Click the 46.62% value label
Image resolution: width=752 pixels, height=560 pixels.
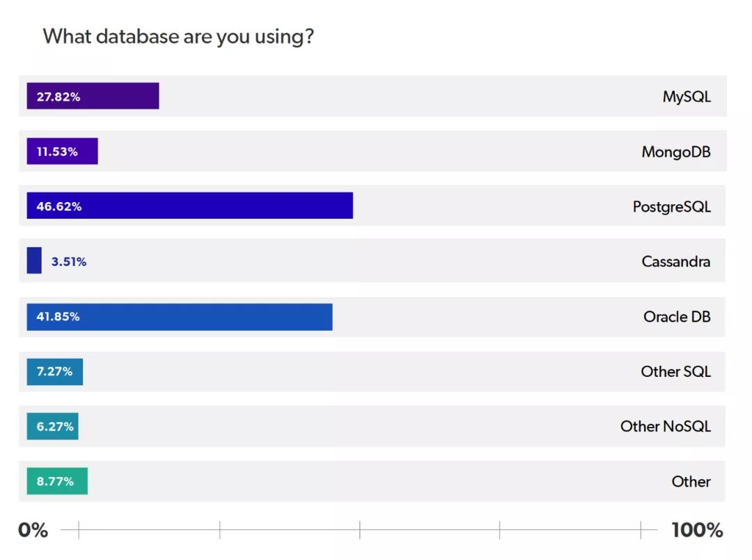pos(59,207)
